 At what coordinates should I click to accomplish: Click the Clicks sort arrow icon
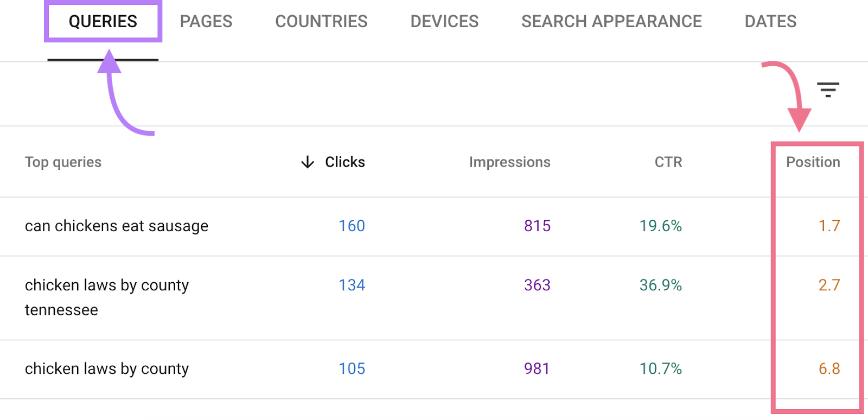[308, 162]
